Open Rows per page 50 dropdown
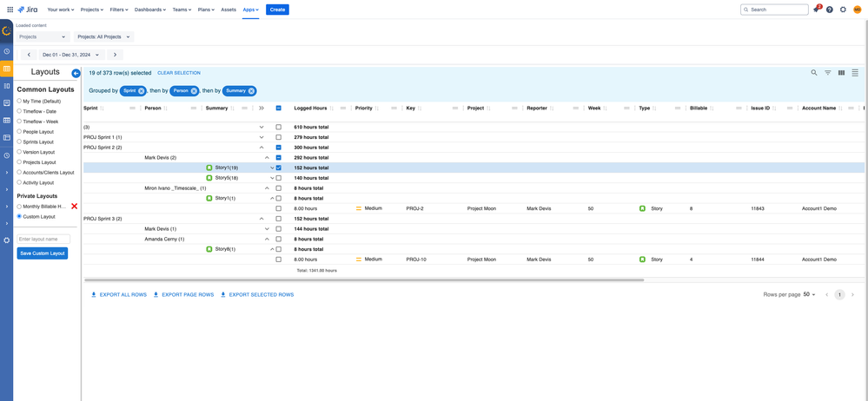Screen dimensions: 868x401 pyautogui.click(x=809, y=295)
